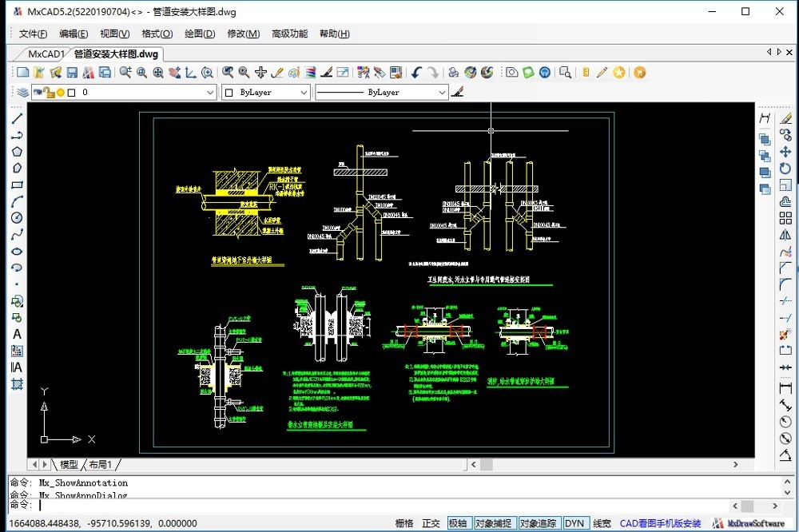Select the Circle drawing tool

[17, 218]
